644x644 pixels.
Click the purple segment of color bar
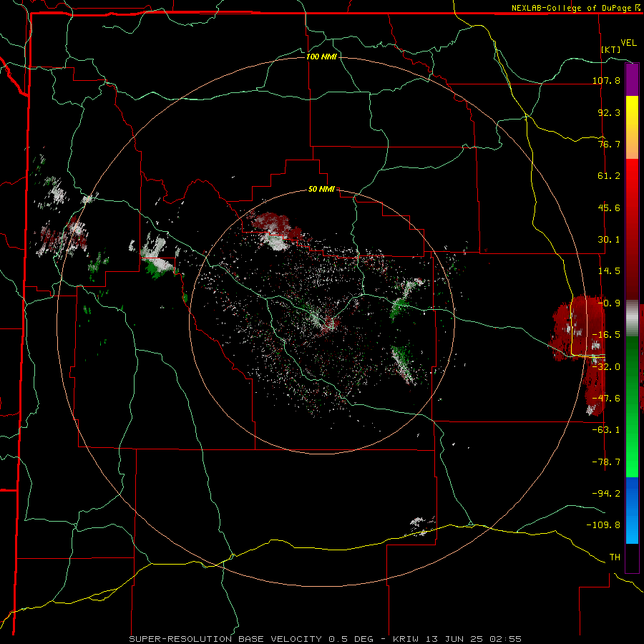point(632,79)
